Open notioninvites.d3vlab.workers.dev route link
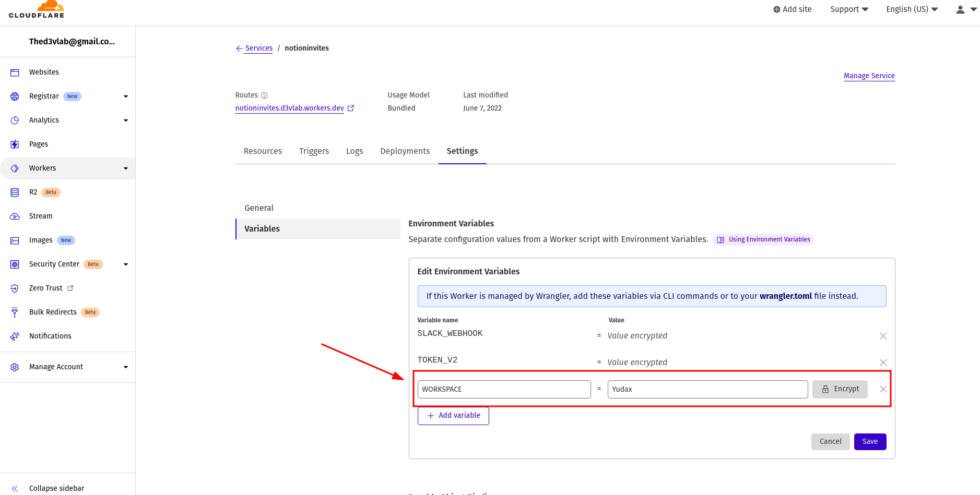This screenshot has width=980, height=495. (x=289, y=108)
